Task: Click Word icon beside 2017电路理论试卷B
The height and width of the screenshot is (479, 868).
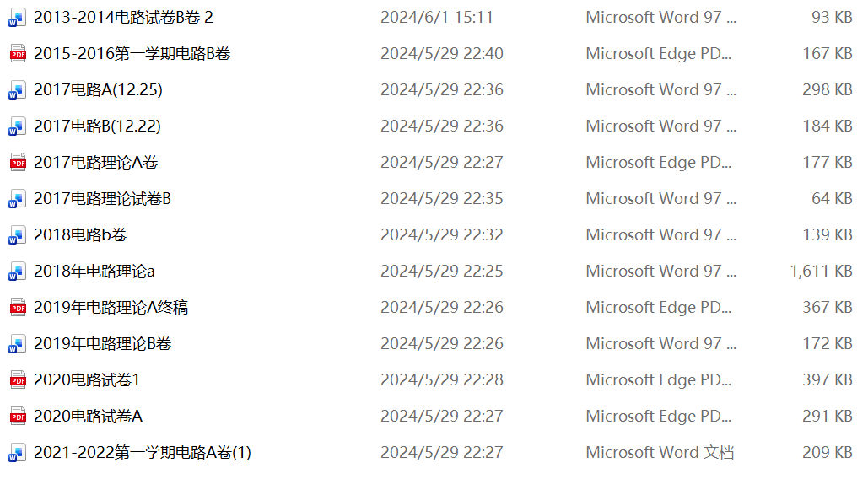Action: click(17, 199)
